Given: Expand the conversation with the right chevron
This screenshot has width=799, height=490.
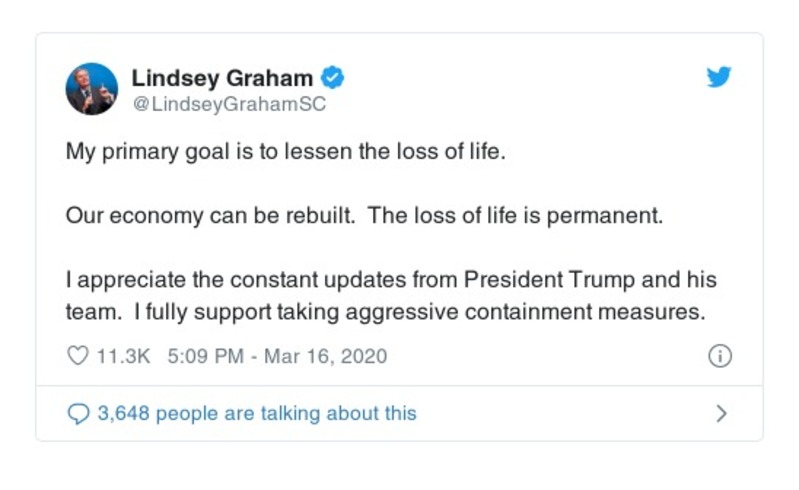Looking at the screenshot, I should click(x=722, y=413).
